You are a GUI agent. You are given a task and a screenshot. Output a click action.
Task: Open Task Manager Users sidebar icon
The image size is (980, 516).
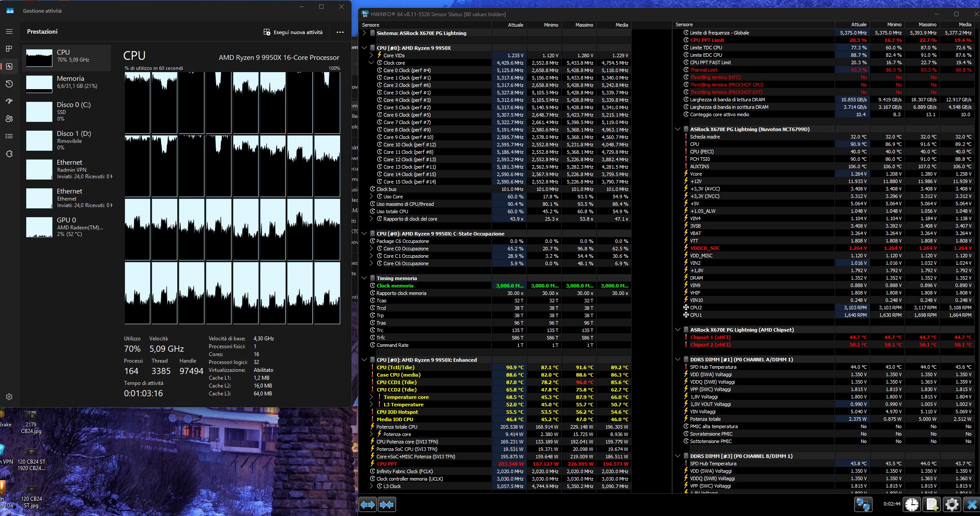(x=9, y=119)
